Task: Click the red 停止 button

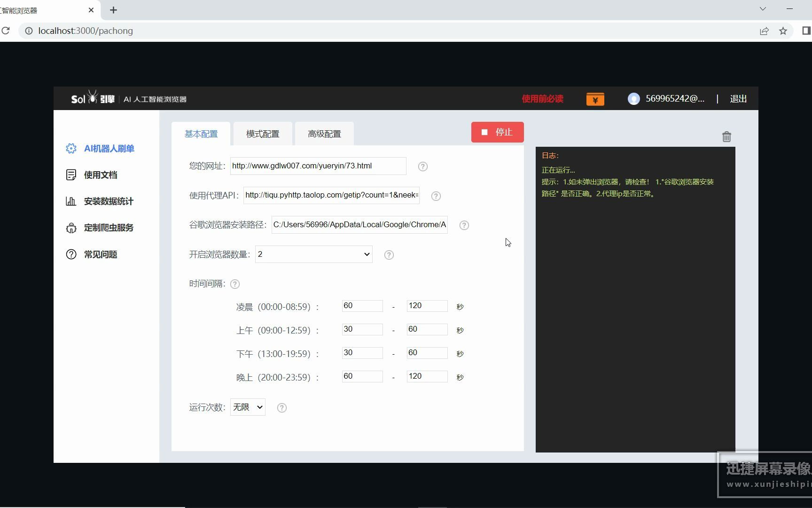Action: 498,132
